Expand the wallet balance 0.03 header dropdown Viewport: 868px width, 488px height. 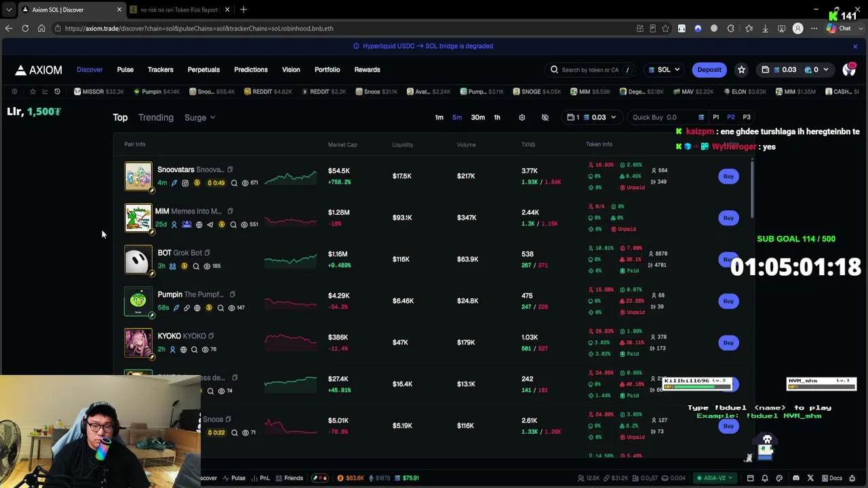click(x=795, y=70)
